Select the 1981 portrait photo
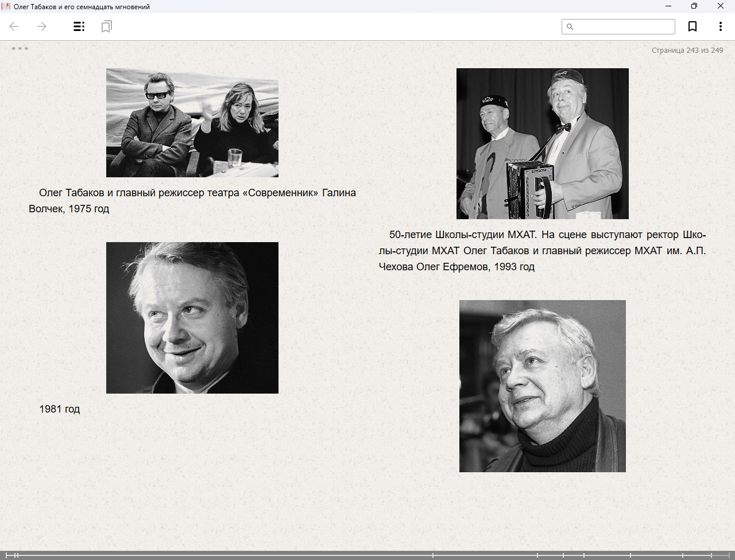The height and width of the screenshot is (560, 735). 192,317
